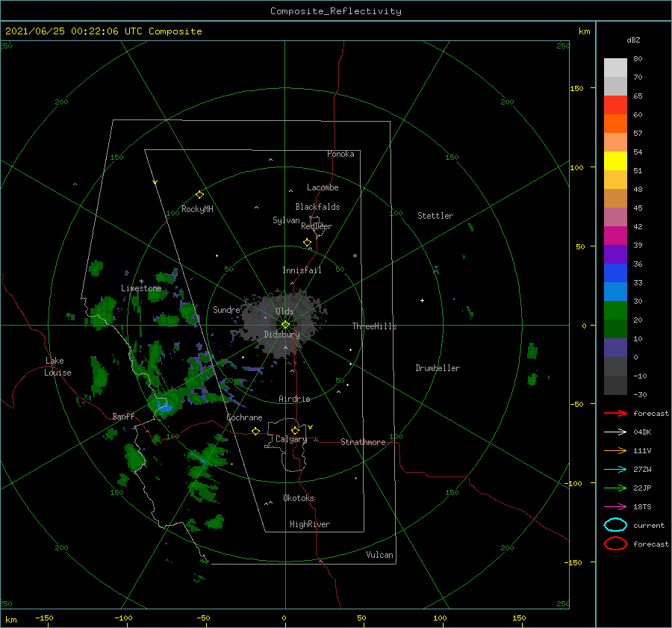672x628 pixels.
Task: Click the yellow v marker northeast of Calgary
Action: point(311,427)
